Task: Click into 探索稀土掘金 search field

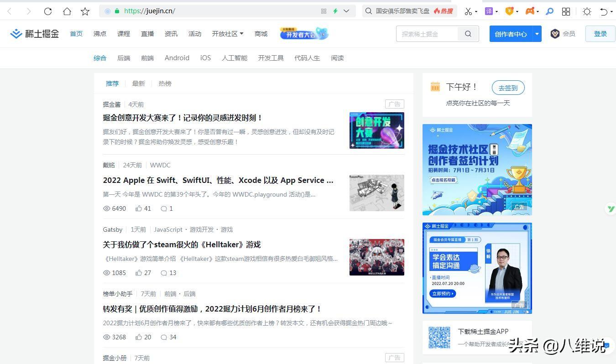Action: click(427, 34)
